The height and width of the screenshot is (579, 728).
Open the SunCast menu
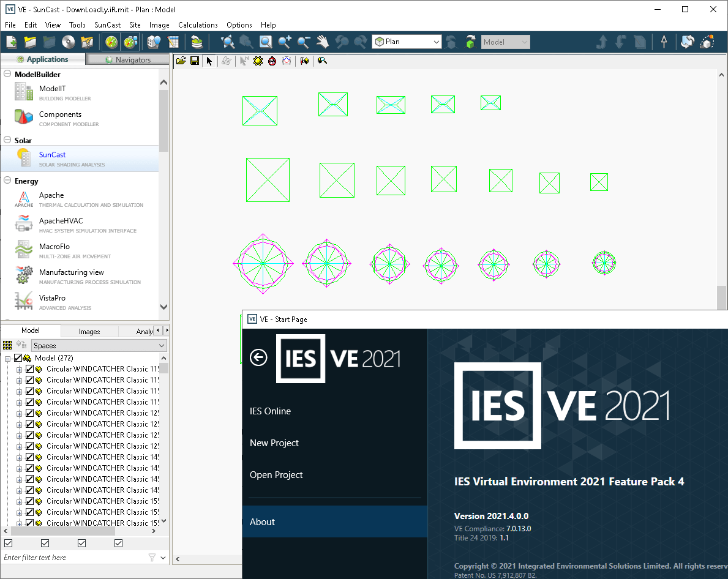[x=107, y=25]
